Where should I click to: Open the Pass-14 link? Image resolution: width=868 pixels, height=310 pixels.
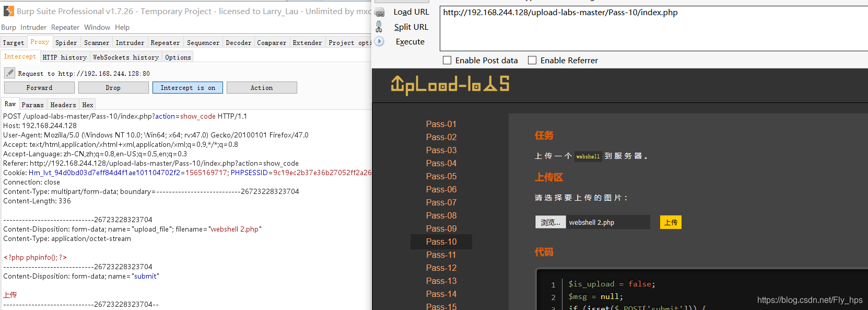(x=441, y=294)
